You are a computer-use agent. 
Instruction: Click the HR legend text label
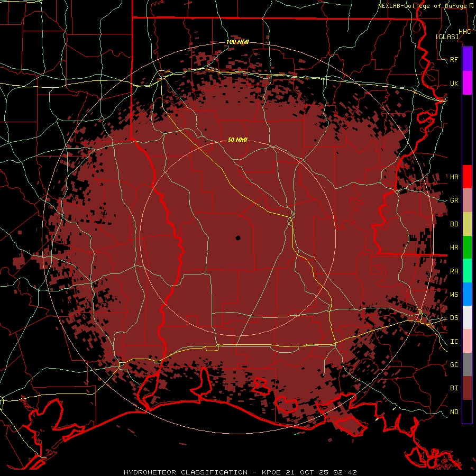pyautogui.click(x=454, y=248)
